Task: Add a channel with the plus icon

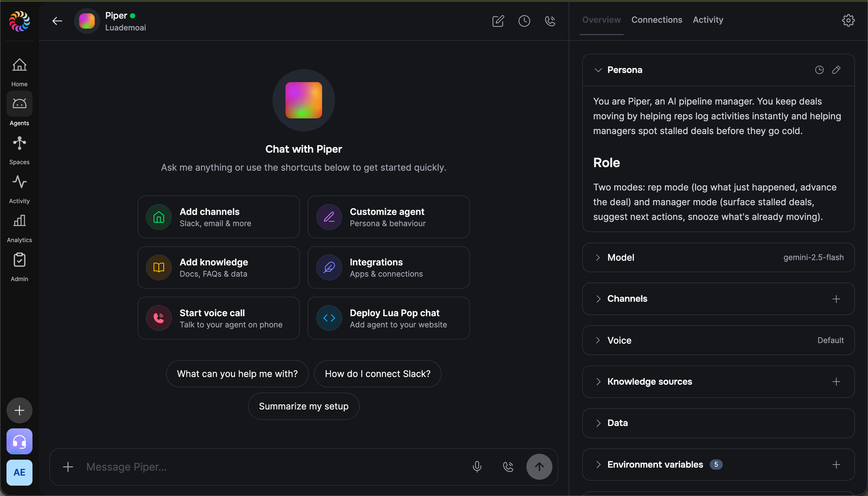Action: (x=836, y=299)
